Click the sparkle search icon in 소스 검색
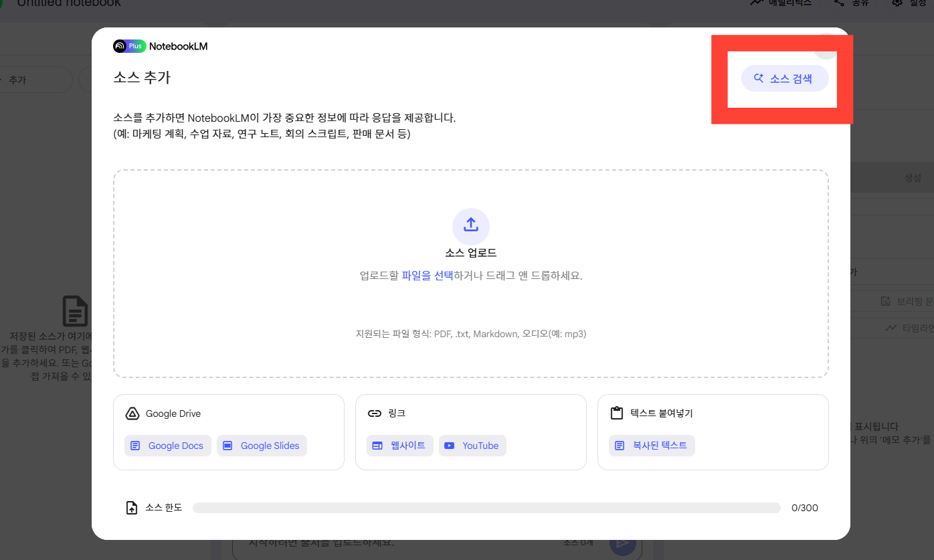934x560 pixels. tap(759, 78)
